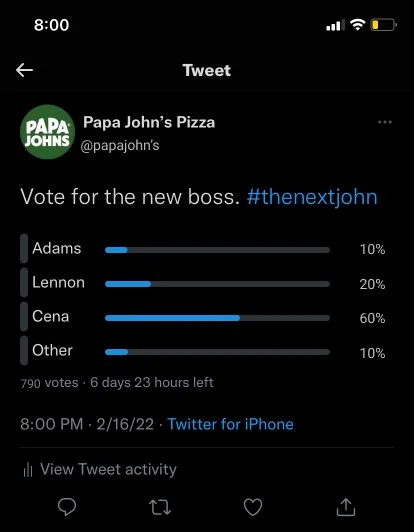Viewport: 414px width, 532px height.
Task: Tap the Papa Johns profile avatar
Action: [48, 132]
